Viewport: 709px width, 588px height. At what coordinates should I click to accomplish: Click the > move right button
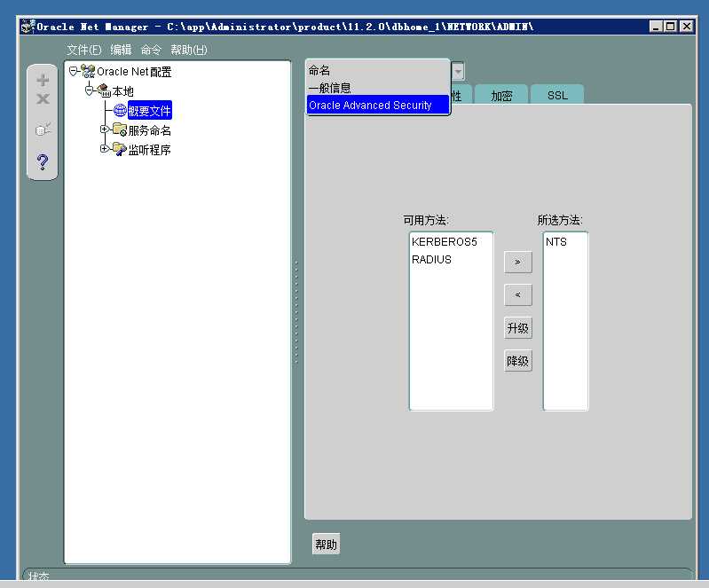pyautogui.click(x=517, y=263)
